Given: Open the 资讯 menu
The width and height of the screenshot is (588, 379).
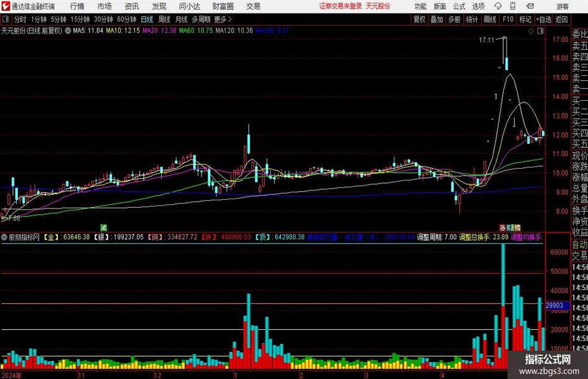Looking at the screenshot, I should click(132, 6).
